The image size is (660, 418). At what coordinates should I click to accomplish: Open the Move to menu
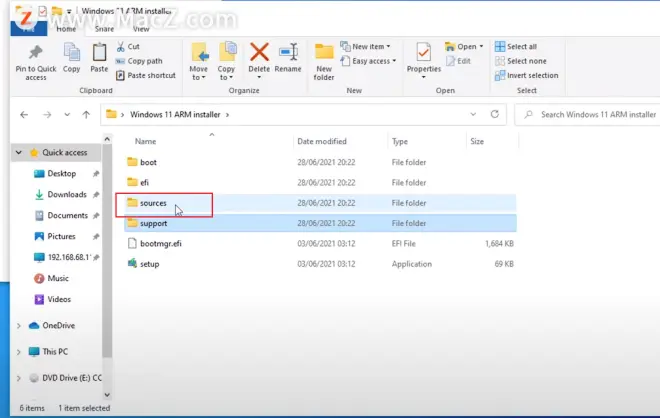pyautogui.click(x=199, y=61)
